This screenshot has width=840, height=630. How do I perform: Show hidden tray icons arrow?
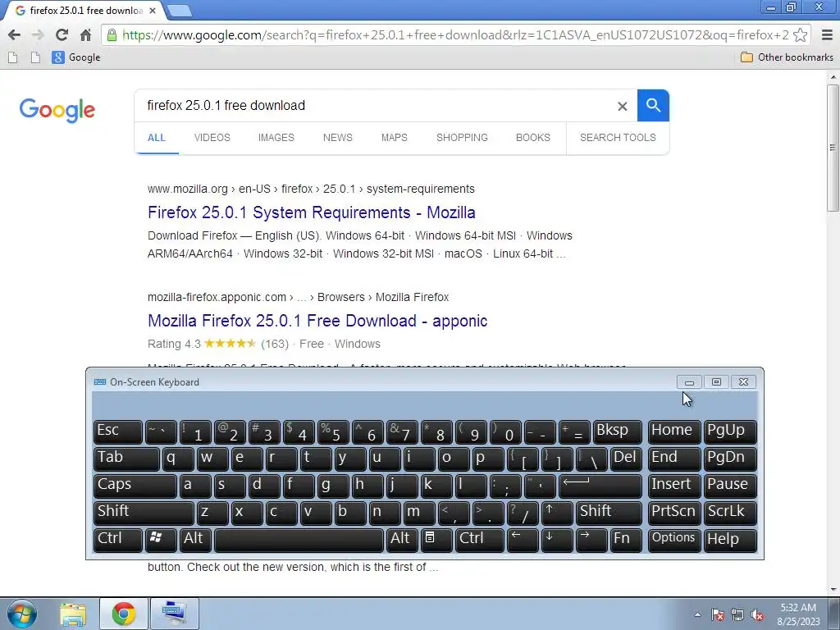(697, 614)
